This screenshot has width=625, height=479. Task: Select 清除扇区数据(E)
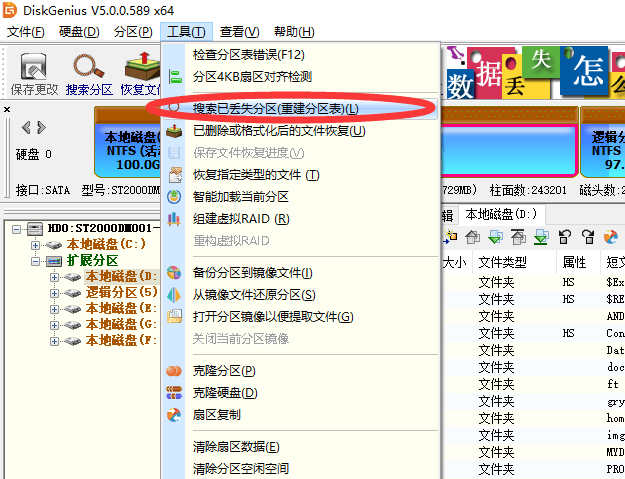coord(236,447)
